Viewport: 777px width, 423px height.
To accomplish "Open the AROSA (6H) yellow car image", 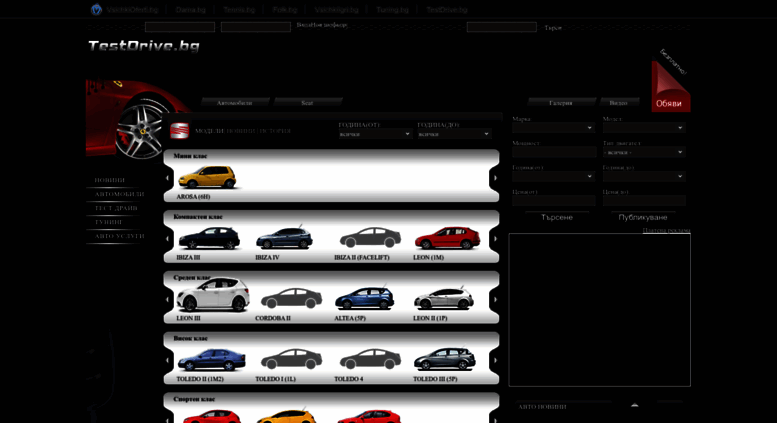I will point(207,177).
